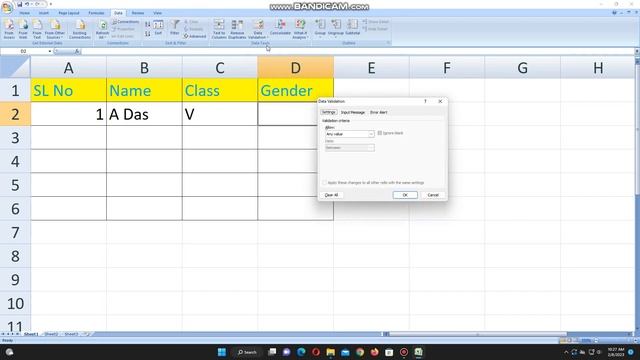Open Microsoft Edge from taskbar

pos(301,352)
